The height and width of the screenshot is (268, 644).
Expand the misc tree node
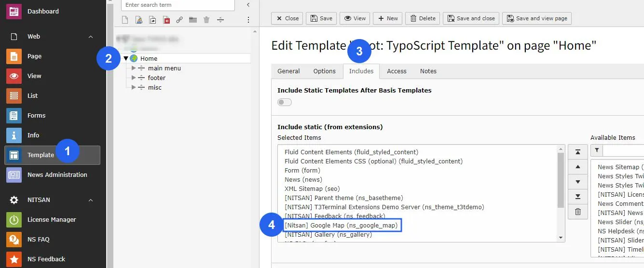point(134,88)
